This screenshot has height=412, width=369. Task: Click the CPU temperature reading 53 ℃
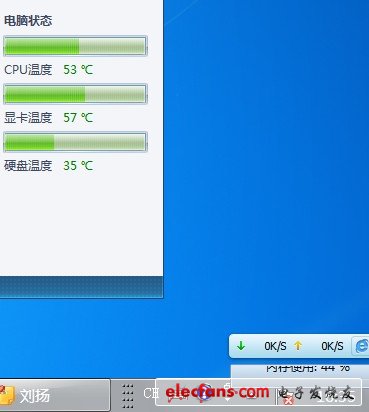click(78, 70)
